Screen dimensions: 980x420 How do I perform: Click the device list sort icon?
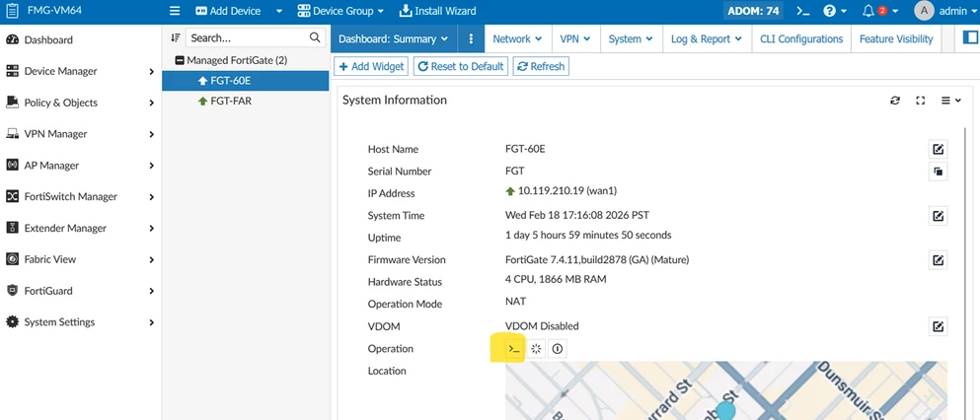point(176,37)
